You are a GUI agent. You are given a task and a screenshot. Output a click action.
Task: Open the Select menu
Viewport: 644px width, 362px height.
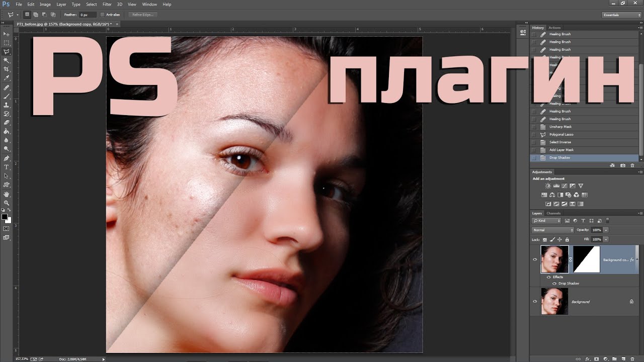click(91, 4)
